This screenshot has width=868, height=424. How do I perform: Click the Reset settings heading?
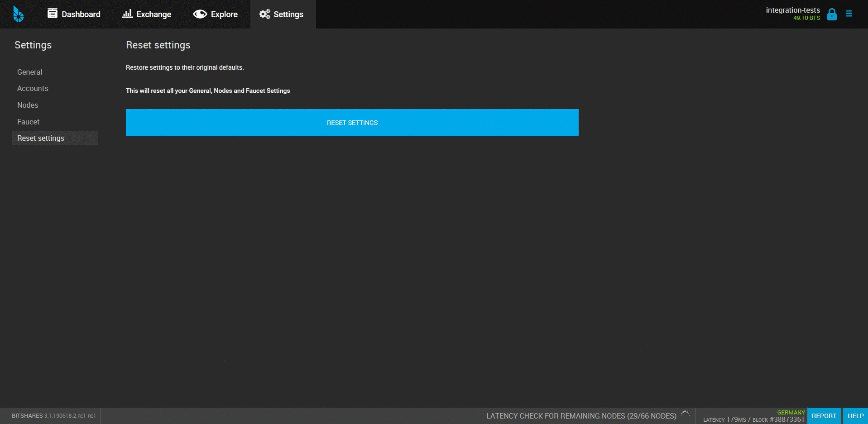[158, 45]
